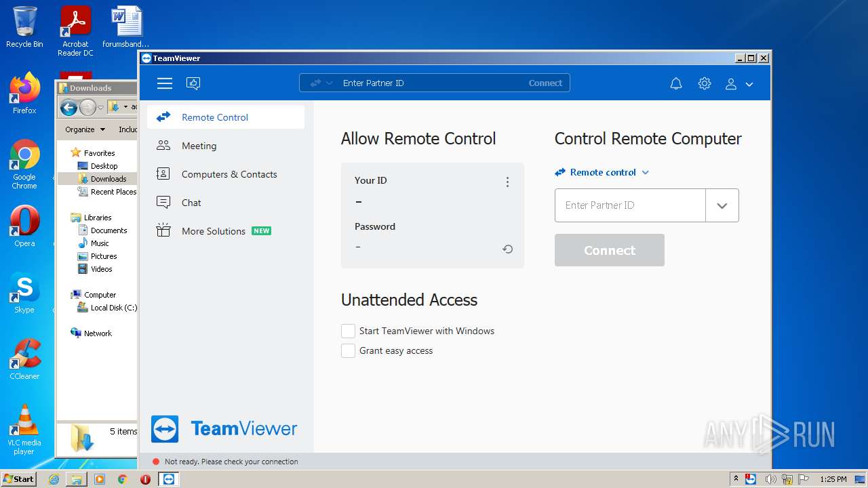
Task: Open Pictures library in navigation pane
Action: (104, 256)
